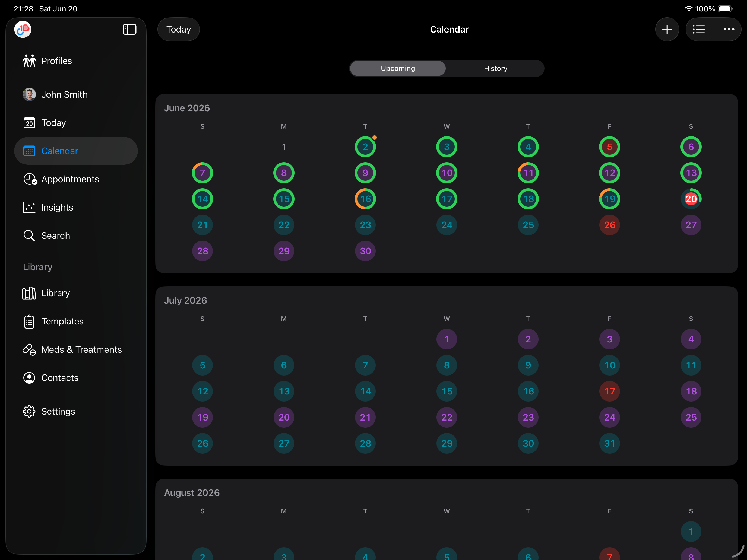Open Appointments from the sidebar

pyautogui.click(x=76, y=179)
